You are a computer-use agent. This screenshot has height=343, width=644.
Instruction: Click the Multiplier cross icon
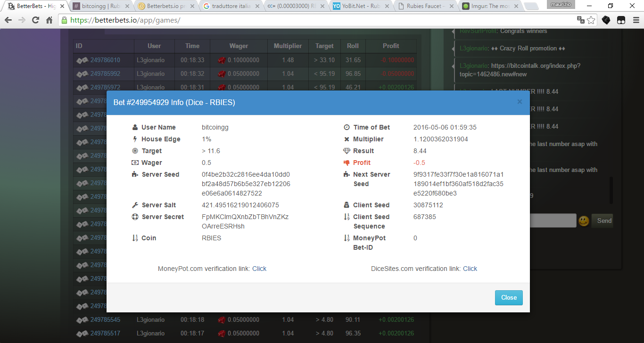coord(347,139)
